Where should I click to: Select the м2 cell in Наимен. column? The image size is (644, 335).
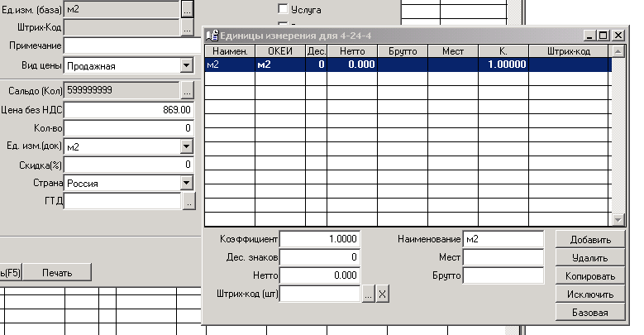point(230,65)
